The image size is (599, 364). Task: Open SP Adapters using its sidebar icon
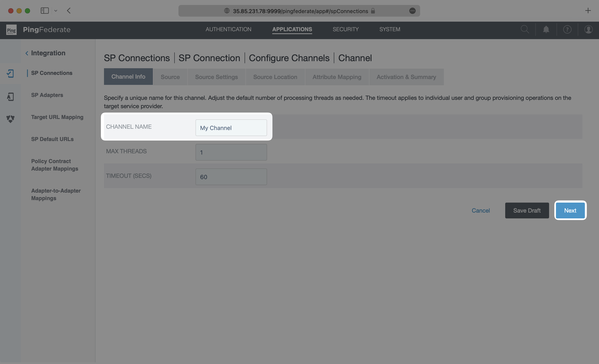tap(10, 96)
